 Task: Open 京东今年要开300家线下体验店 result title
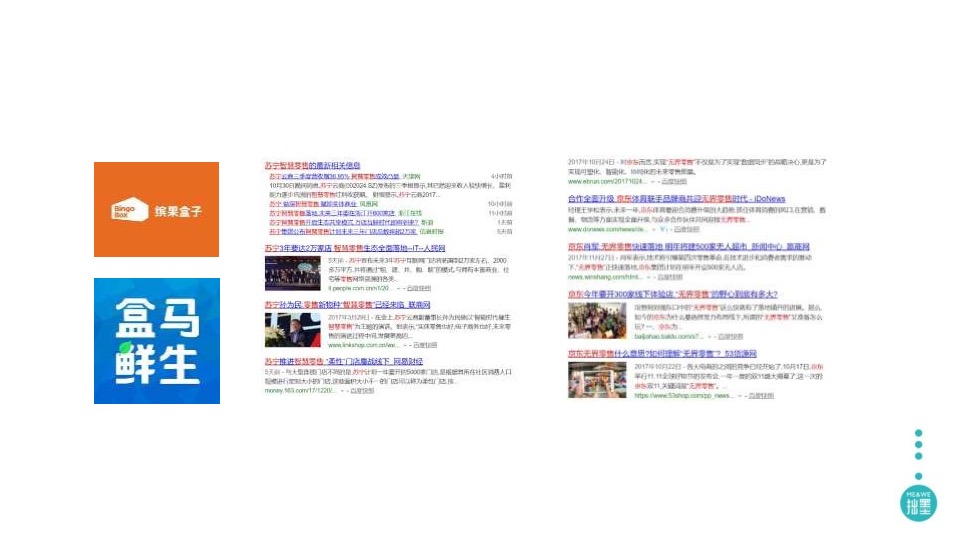point(672,294)
